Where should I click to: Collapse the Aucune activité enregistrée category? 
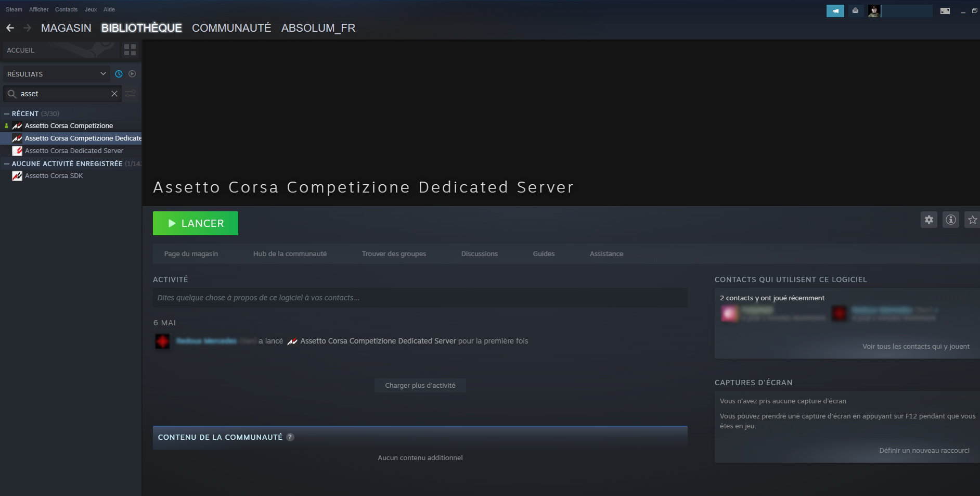(x=7, y=163)
